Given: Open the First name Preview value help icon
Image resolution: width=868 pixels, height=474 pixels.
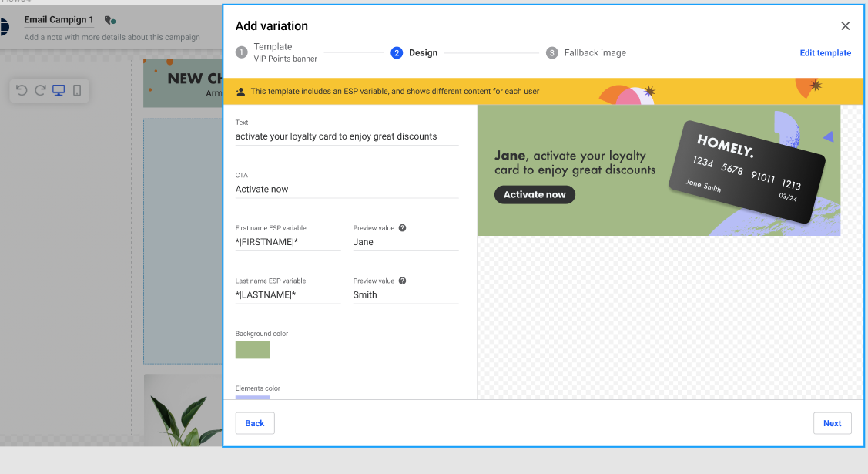Looking at the screenshot, I should tap(401, 227).
